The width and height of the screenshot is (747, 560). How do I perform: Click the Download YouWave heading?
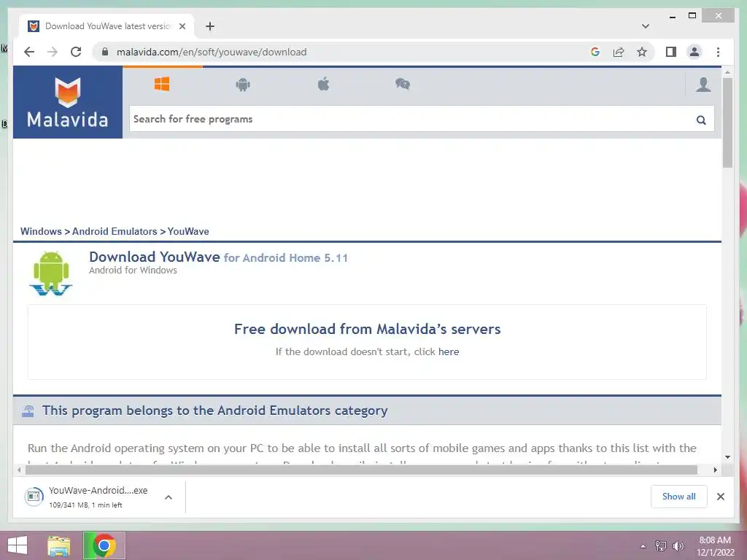pos(155,257)
